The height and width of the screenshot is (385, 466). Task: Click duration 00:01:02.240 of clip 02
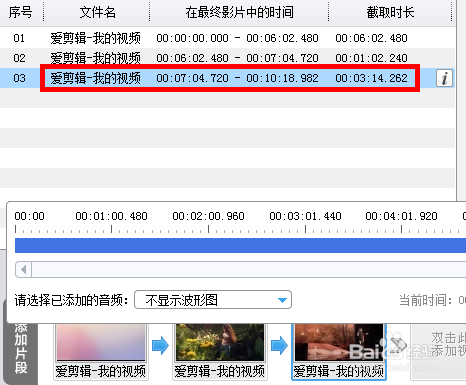(x=371, y=58)
